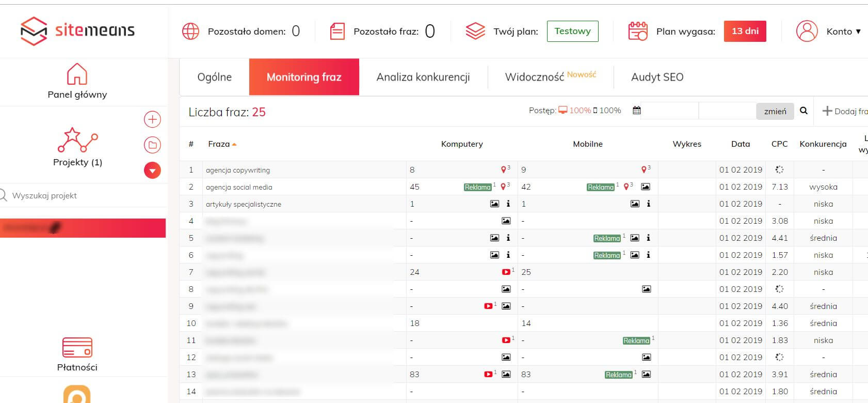This screenshot has width=868, height=403.
Task: Sort by Konkurencja column header
Action: point(823,144)
